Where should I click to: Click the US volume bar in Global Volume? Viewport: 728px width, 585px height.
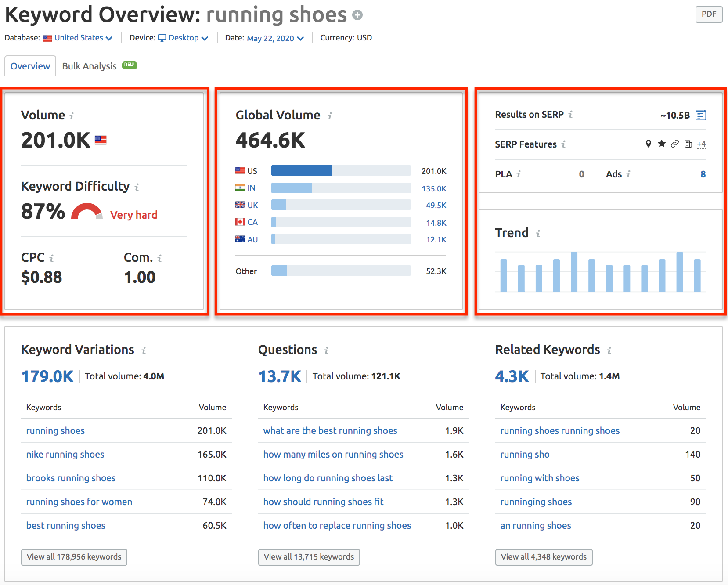click(341, 170)
